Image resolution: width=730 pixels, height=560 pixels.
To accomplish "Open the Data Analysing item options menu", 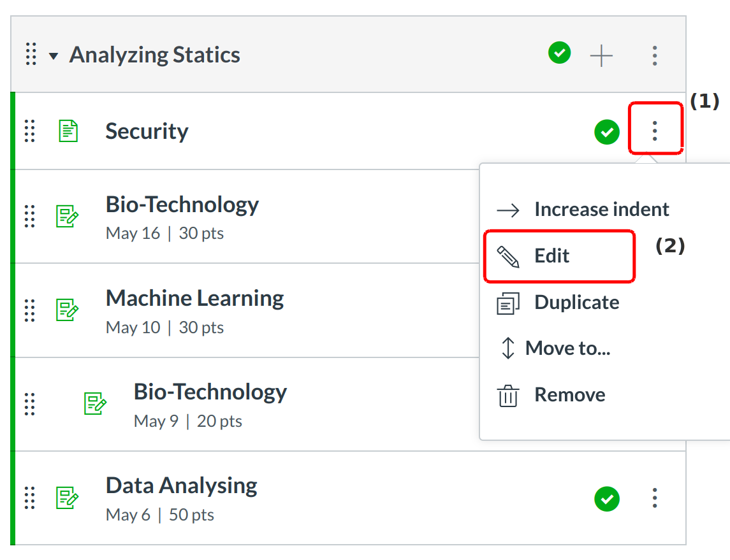I will pos(655,498).
